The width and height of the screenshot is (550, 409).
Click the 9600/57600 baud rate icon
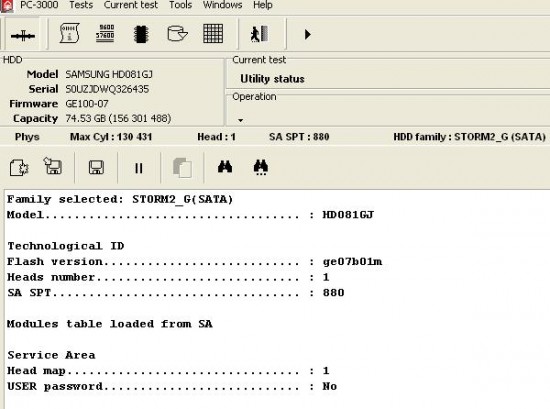click(105, 33)
